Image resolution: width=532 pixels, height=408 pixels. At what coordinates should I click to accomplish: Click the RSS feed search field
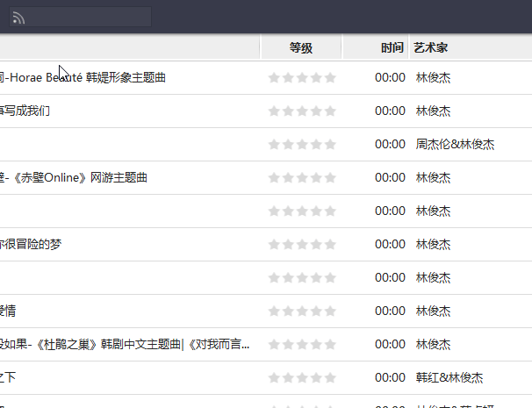pos(81,17)
